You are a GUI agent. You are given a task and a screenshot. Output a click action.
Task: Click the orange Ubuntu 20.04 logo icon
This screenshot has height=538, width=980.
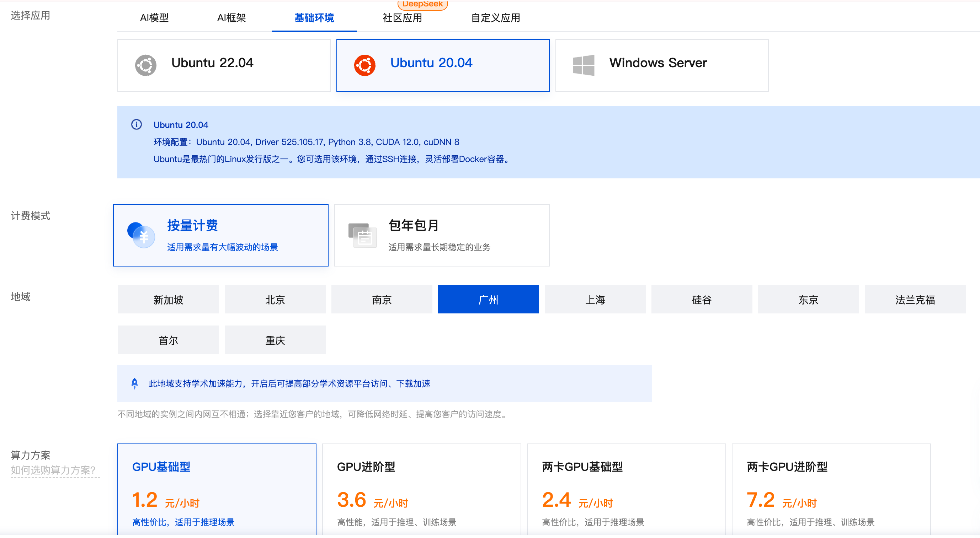coord(364,65)
